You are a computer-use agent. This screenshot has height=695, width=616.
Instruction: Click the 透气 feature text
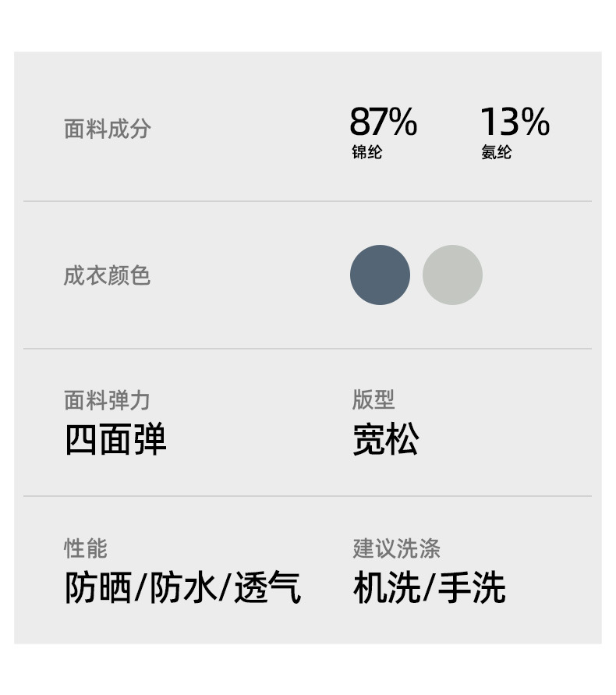pos(267,587)
